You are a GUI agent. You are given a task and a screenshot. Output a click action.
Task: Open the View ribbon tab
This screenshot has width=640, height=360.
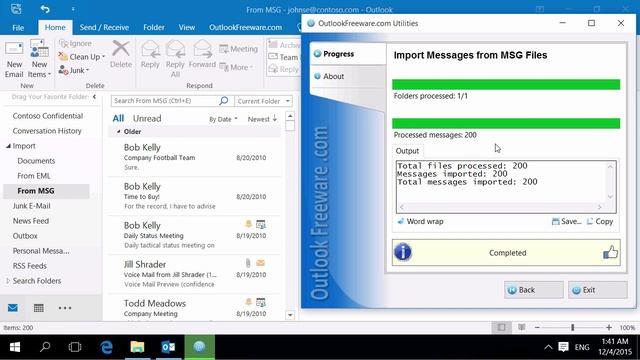click(187, 27)
